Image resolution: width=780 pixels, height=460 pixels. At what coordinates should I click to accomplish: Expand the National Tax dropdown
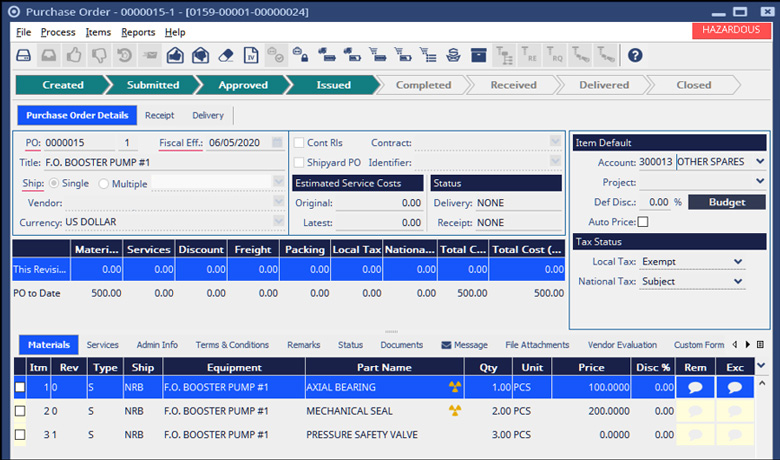738,282
